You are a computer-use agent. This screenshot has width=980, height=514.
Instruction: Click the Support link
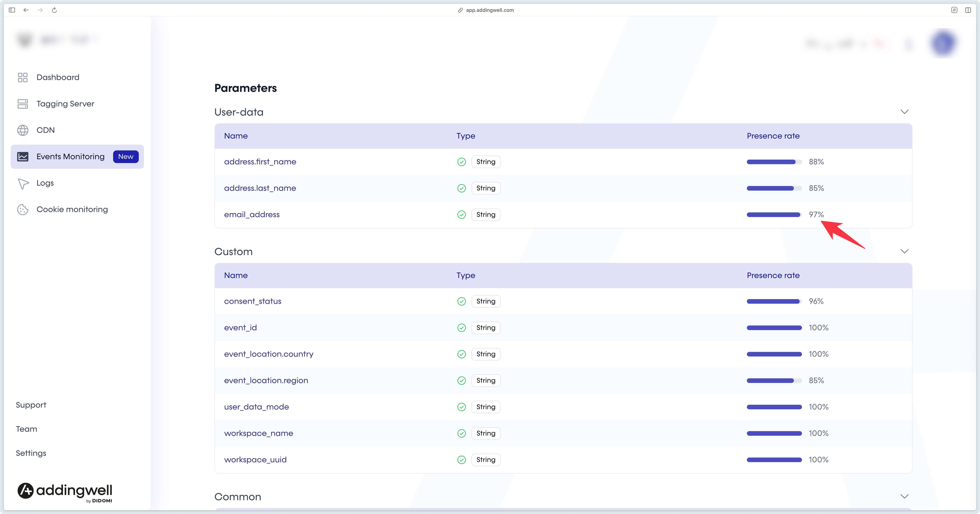click(31, 405)
